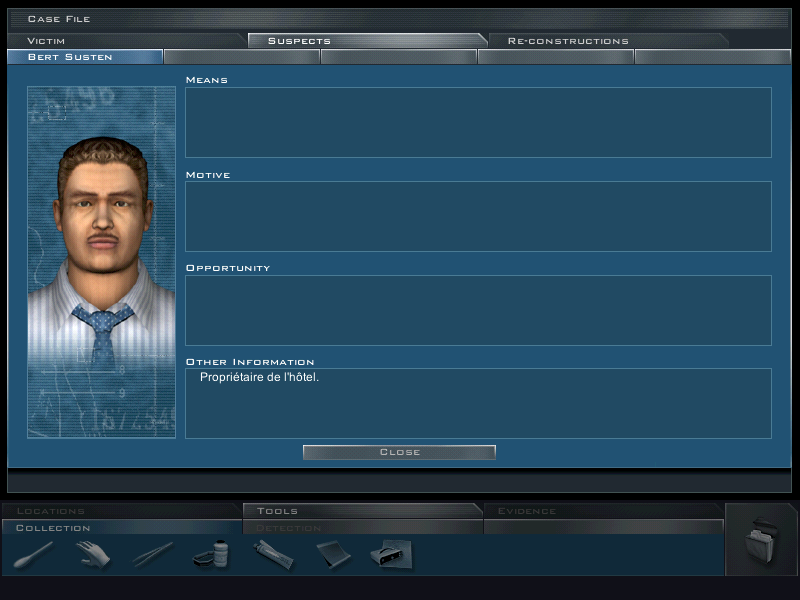Switch to the Victim tab

click(x=126, y=41)
